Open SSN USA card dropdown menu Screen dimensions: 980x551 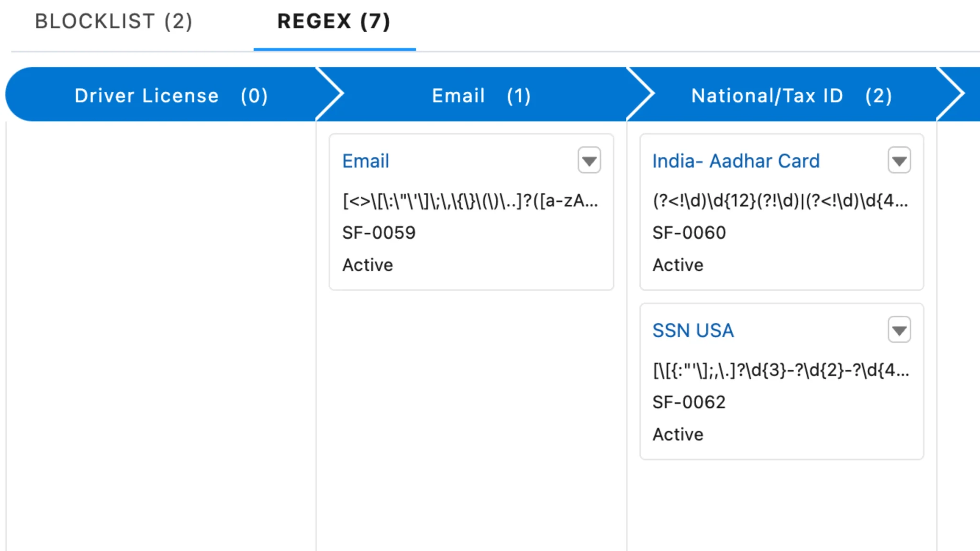coord(899,330)
